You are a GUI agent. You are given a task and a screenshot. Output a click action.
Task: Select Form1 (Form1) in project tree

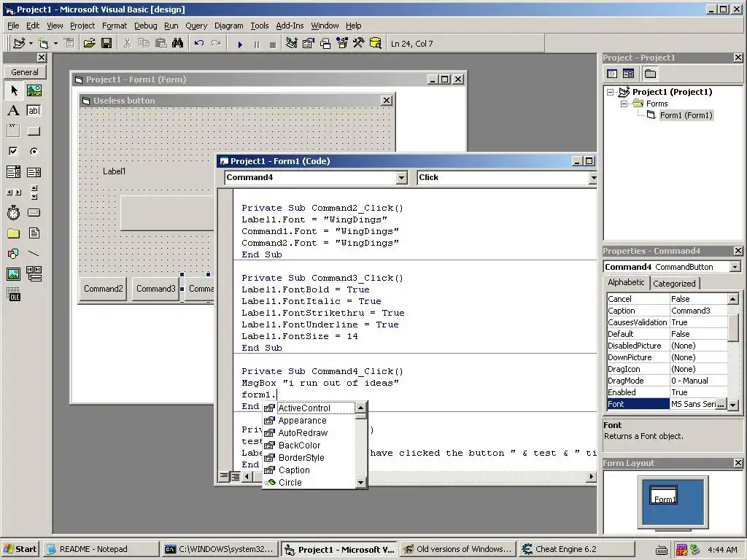point(686,115)
